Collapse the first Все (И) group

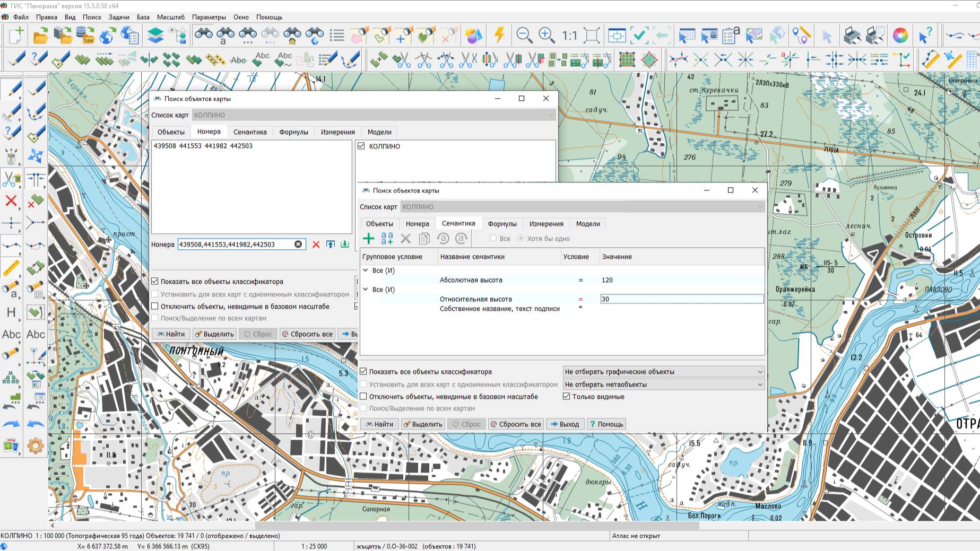pyautogui.click(x=366, y=270)
